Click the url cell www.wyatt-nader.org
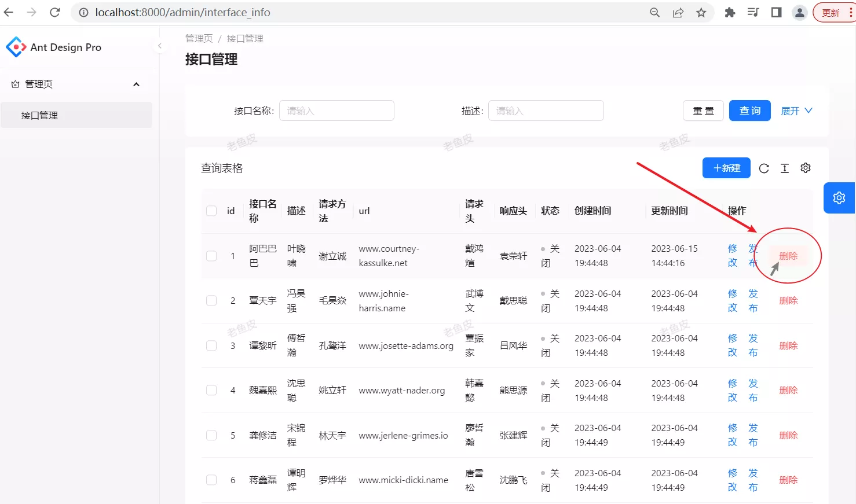 [402, 391]
